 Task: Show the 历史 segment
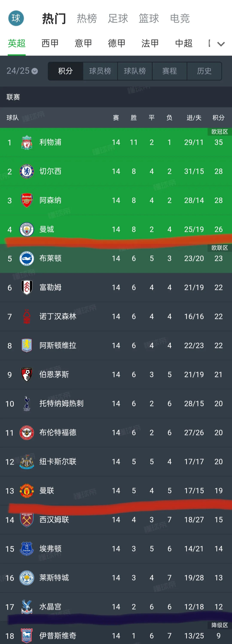pos(204,71)
